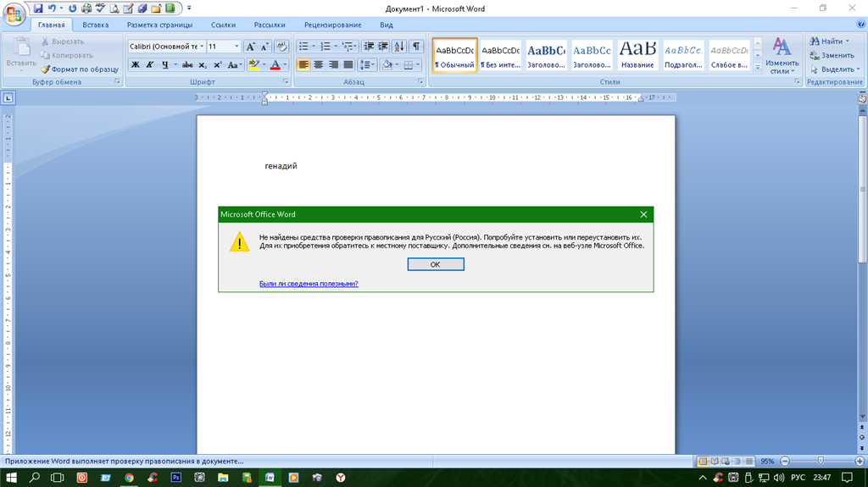Switch to the Вид tab
Screen dimensions: 868x487
[387, 25]
